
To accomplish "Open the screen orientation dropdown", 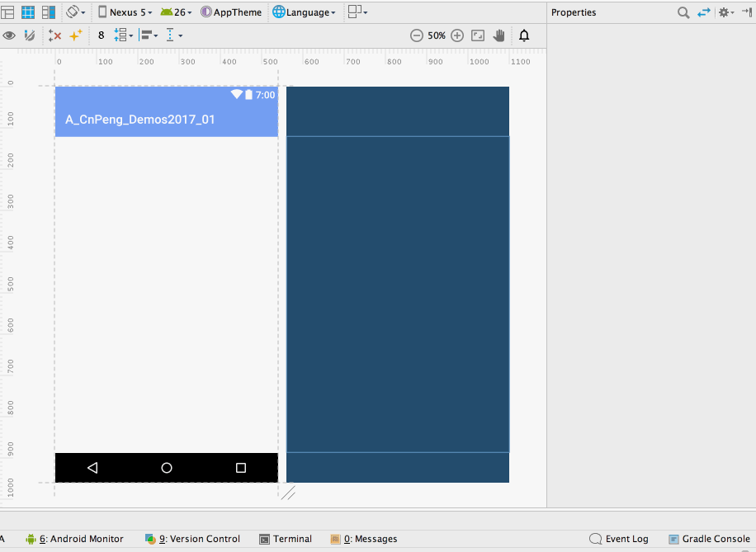I will [76, 12].
